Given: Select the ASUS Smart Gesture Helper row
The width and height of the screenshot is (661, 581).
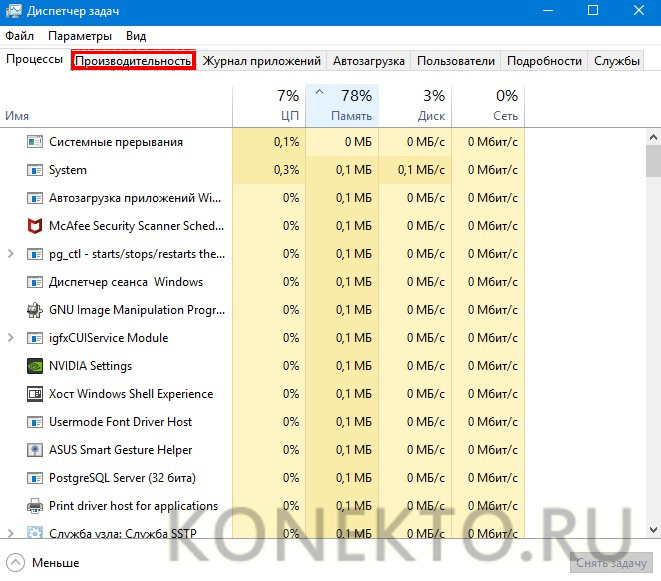Looking at the screenshot, I should click(262, 450).
